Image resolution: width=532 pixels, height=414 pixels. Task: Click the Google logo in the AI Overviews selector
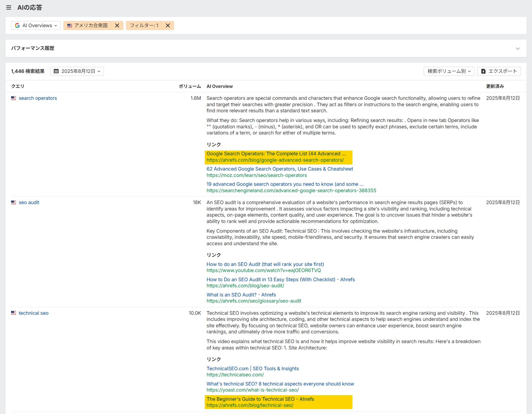[x=17, y=25]
